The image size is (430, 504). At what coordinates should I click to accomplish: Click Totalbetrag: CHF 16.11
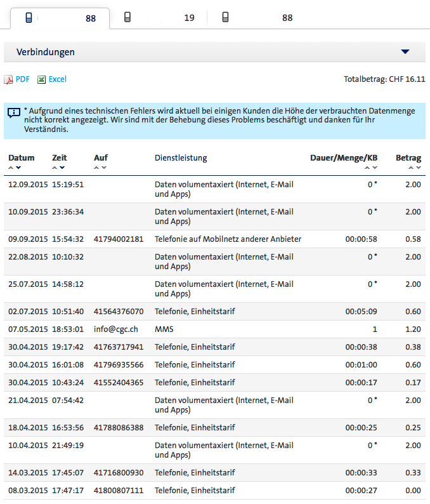[x=384, y=79]
